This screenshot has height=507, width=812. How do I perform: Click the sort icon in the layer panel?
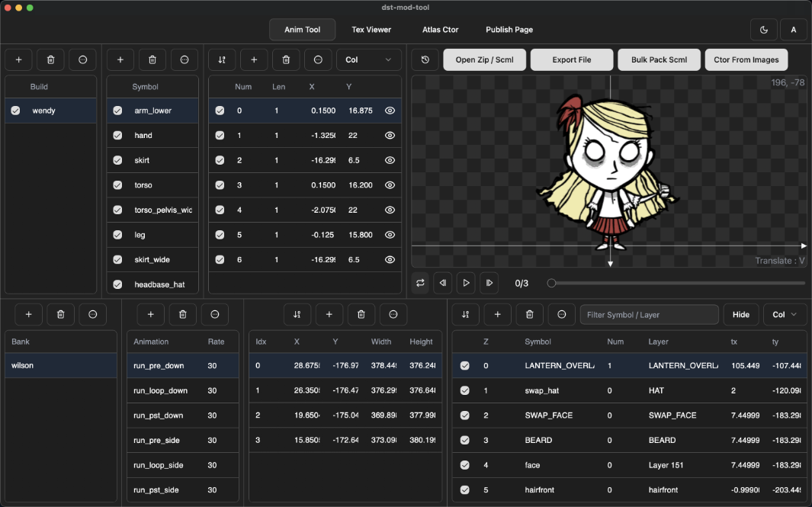465,314
